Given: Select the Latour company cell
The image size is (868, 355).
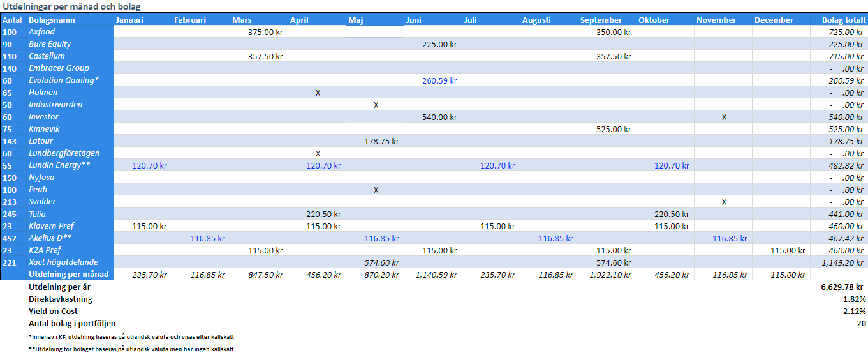Looking at the screenshot, I should [x=70, y=141].
